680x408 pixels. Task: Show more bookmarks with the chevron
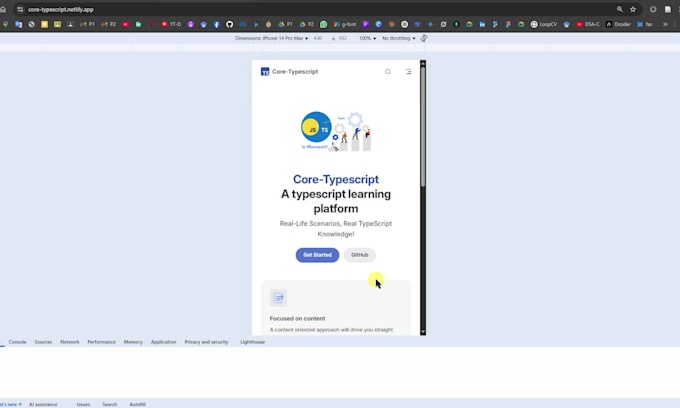tap(665, 24)
